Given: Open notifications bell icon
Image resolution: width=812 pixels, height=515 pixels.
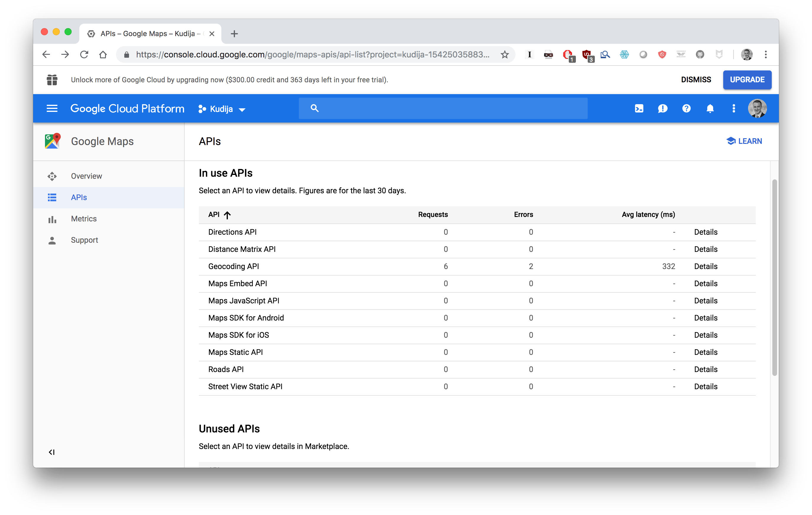Looking at the screenshot, I should coord(710,109).
